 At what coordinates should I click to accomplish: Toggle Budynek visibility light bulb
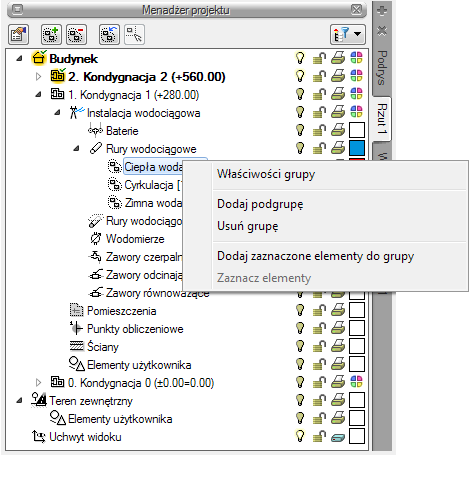(300, 58)
